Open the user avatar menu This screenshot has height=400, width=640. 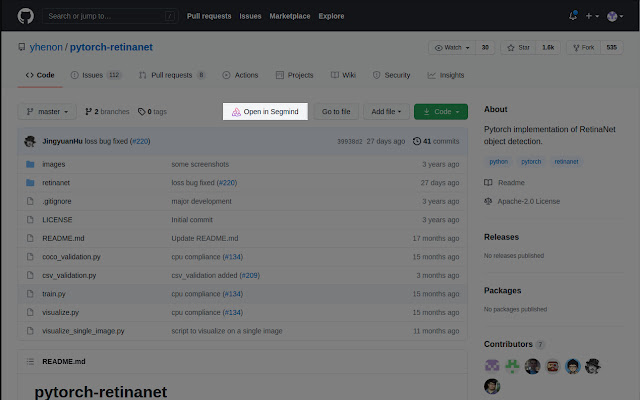pyautogui.click(x=615, y=16)
